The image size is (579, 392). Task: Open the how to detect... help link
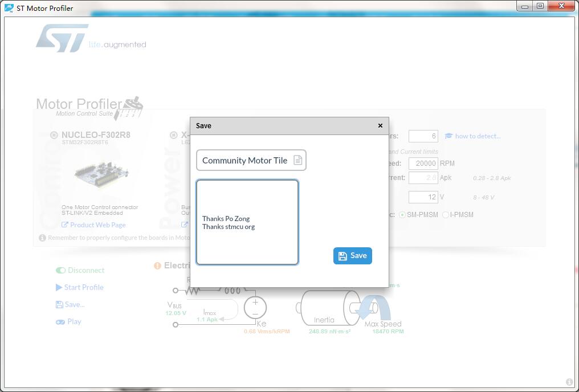[478, 136]
